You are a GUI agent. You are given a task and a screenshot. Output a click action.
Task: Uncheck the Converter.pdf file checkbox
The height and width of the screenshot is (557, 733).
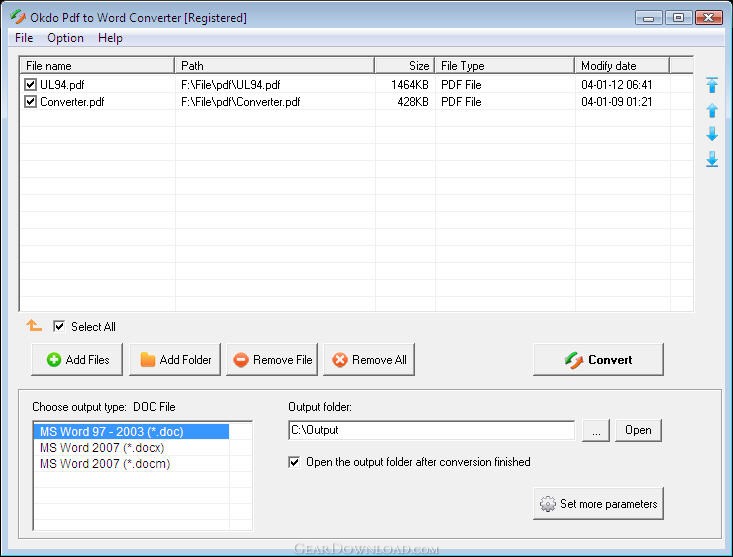30,101
